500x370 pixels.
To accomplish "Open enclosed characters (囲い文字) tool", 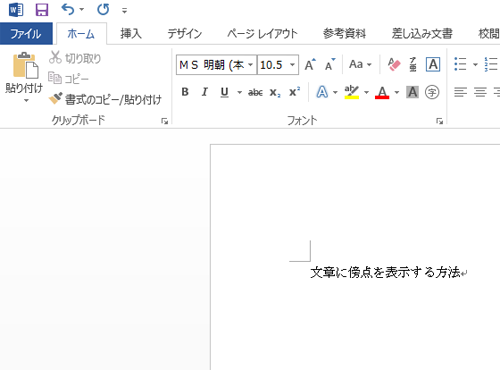I will tap(432, 92).
